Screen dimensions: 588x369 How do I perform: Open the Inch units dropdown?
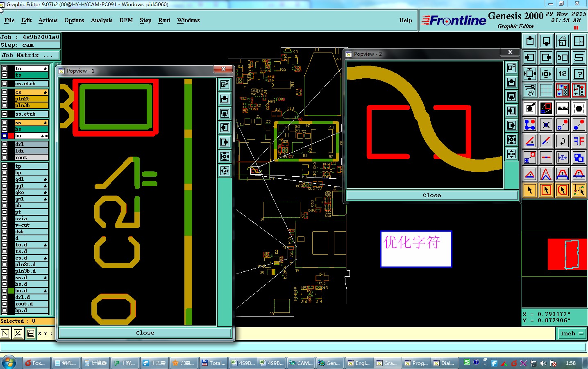click(x=572, y=334)
